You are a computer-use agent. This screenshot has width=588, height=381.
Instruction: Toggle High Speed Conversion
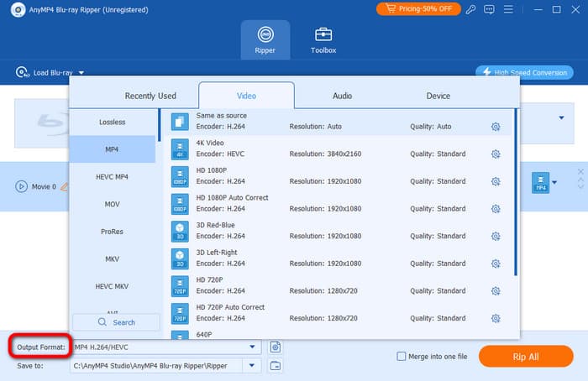(x=524, y=72)
